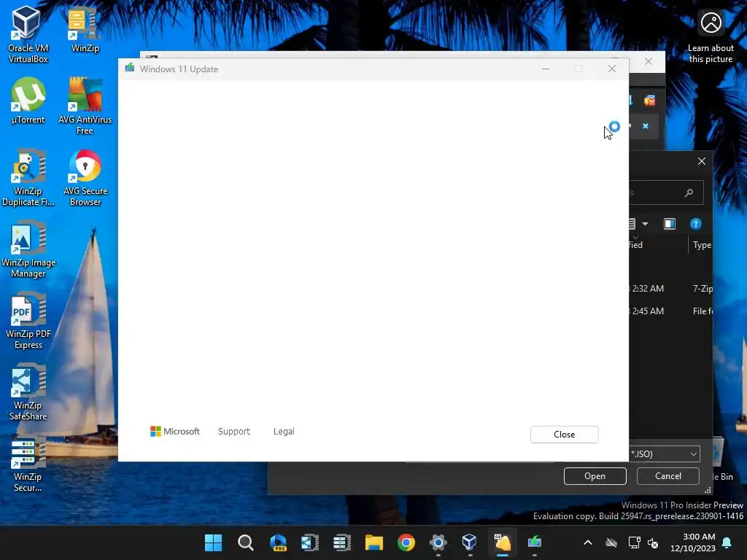Launch Edge PRE from the taskbar
Screen dimensions: 747x560
click(x=278, y=542)
